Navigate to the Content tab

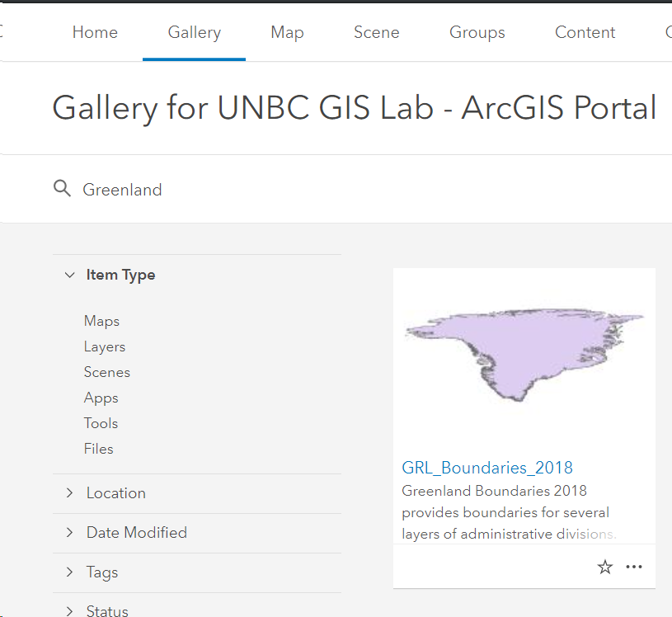[x=585, y=32]
